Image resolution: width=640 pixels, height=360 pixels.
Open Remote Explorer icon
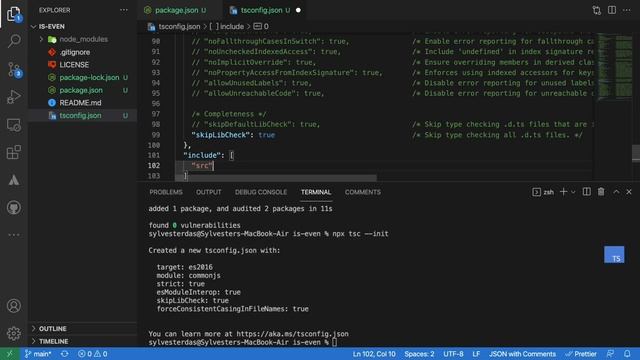point(14,125)
